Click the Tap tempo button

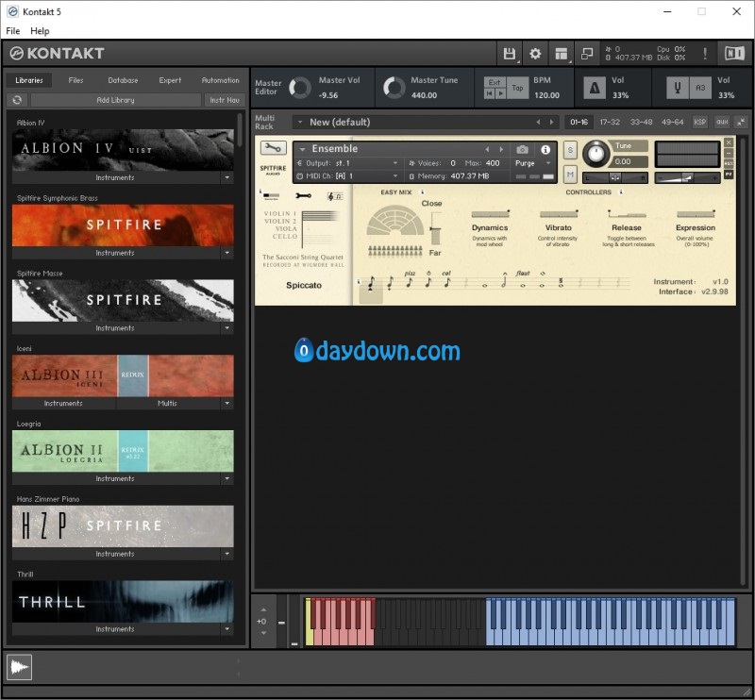[517, 88]
